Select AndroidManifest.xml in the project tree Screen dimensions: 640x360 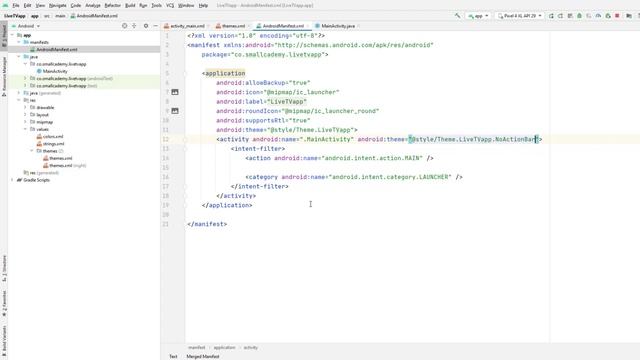tap(57, 49)
